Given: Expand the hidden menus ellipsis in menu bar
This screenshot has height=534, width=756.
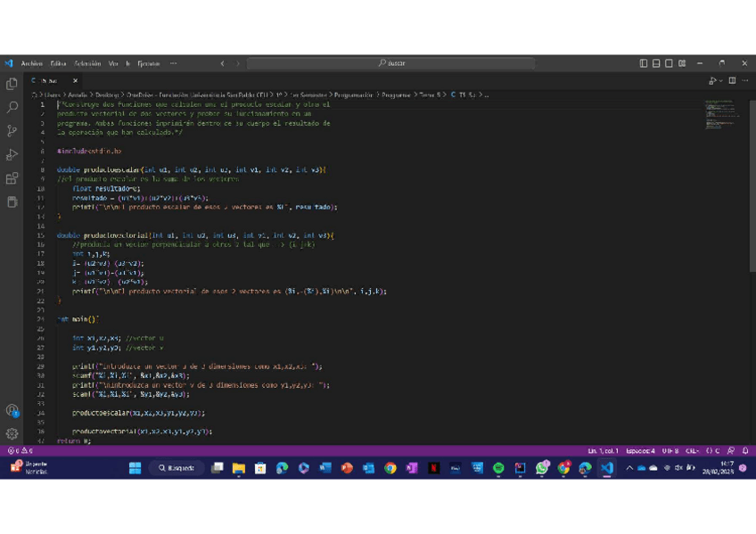Looking at the screenshot, I should [173, 63].
